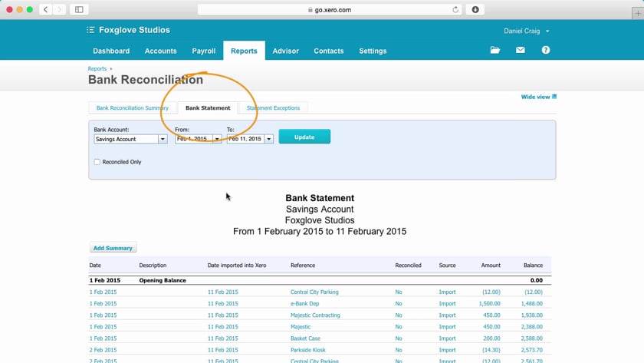Click the 2,388.00 balance cell
This screenshot has width=644, height=363.
[x=532, y=327]
